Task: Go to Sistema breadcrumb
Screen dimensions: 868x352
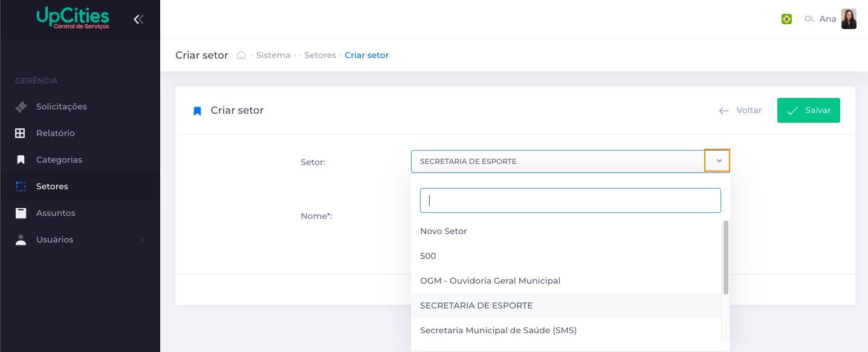Action: (273, 55)
